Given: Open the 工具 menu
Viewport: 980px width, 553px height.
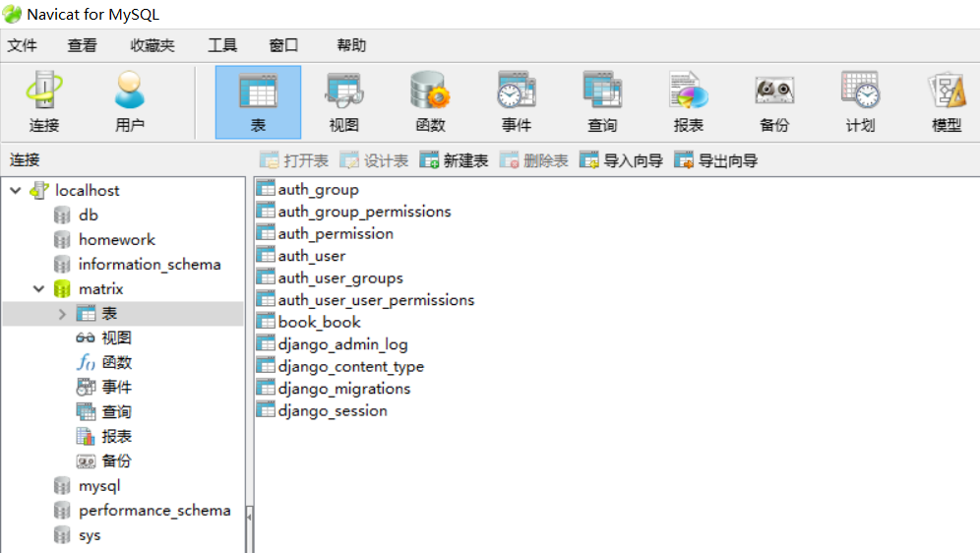Looking at the screenshot, I should [x=221, y=45].
